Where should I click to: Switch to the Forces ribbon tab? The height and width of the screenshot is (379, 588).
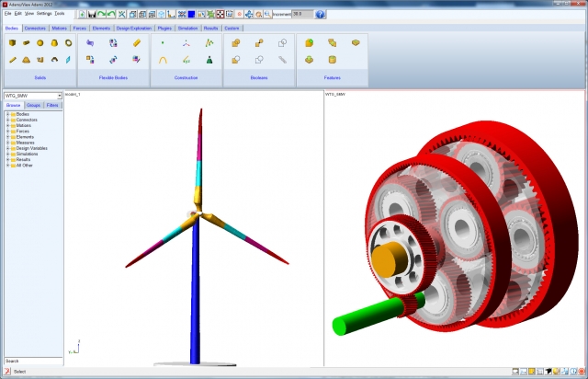80,29
